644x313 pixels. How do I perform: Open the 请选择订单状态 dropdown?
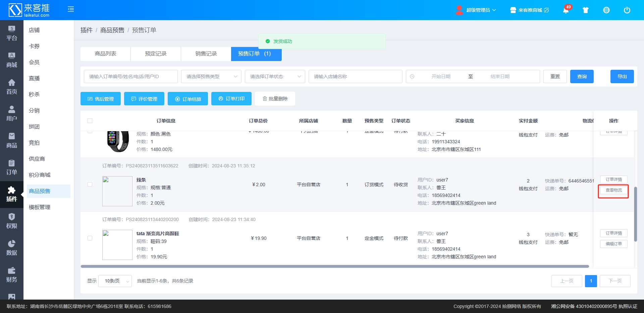[275, 76]
